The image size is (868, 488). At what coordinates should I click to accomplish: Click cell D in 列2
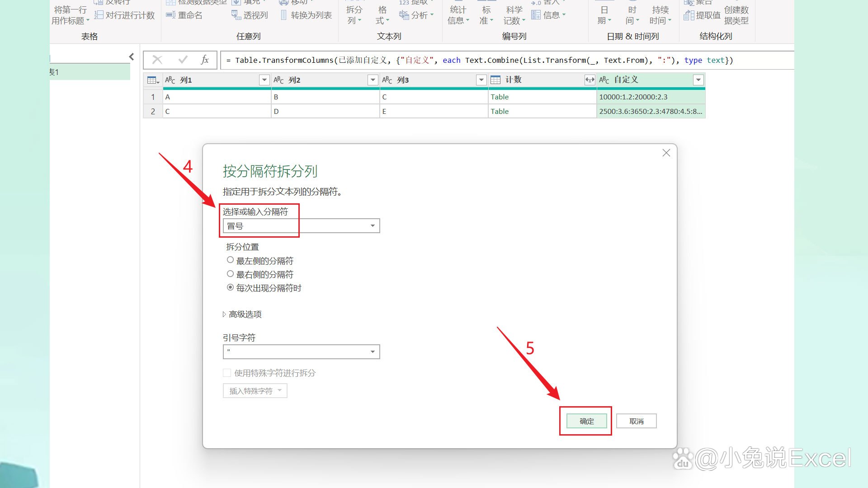tap(325, 111)
